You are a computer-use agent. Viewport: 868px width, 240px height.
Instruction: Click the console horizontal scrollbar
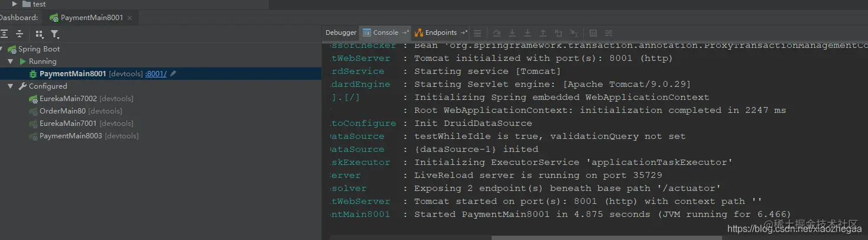point(606,238)
